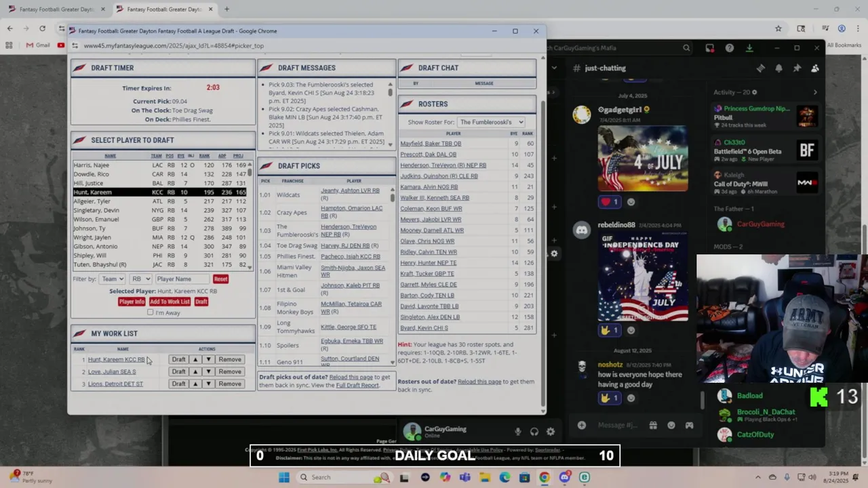This screenshot has height=488, width=868.
Task: Click Add To Work List button
Action: click(170, 302)
